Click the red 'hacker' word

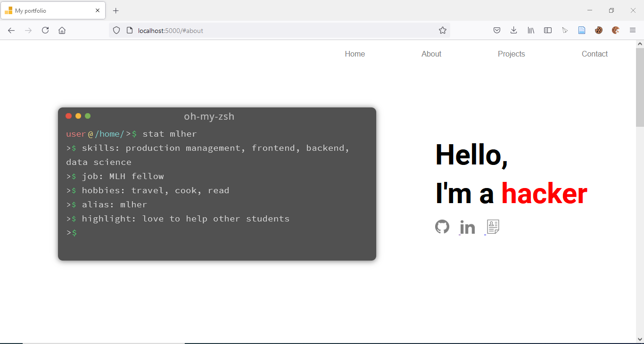click(x=544, y=194)
